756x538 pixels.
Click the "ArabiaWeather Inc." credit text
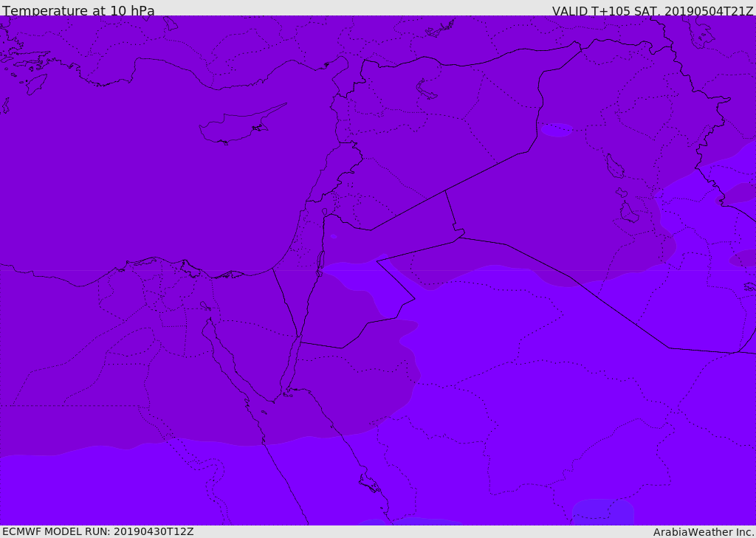click(704, 532)
